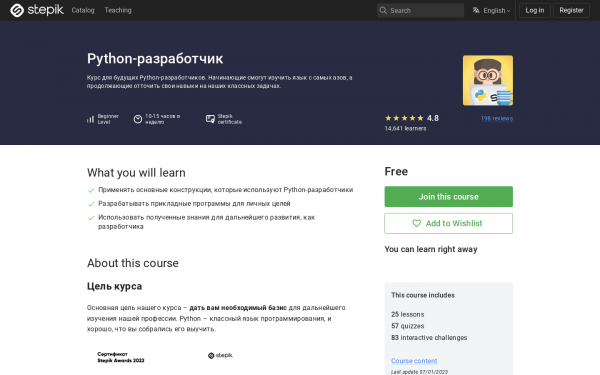Click the small stepik logo on certificate image
Screen dimensions: 600x375
(220, 355)
